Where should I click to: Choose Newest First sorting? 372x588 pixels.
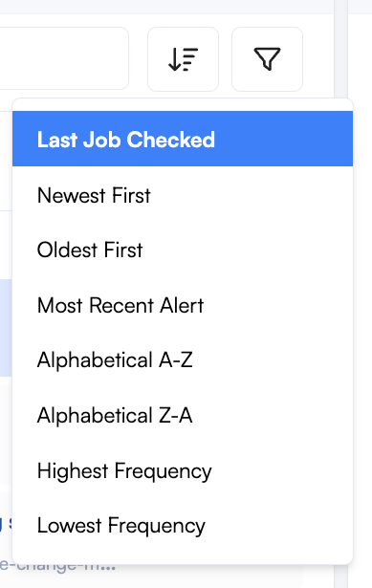(183, 195)
